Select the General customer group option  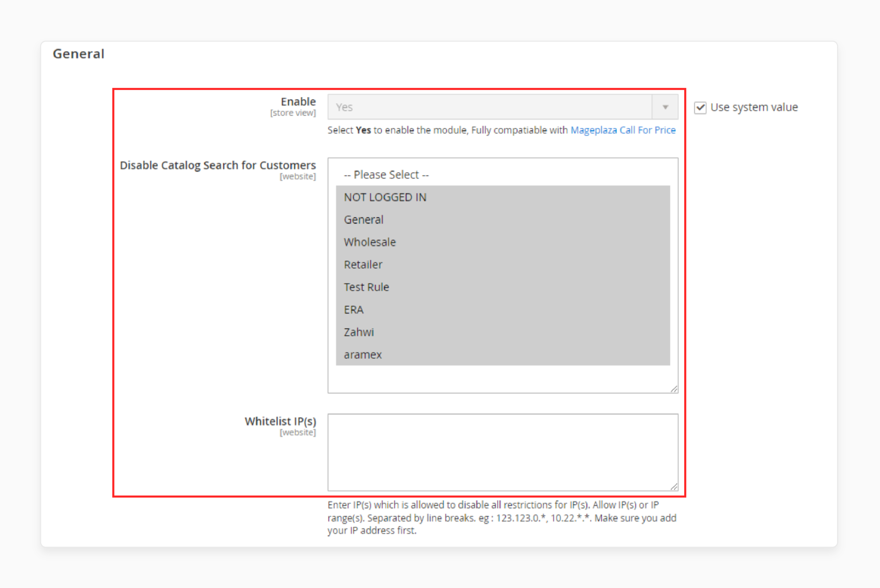(x=503, y=219)
